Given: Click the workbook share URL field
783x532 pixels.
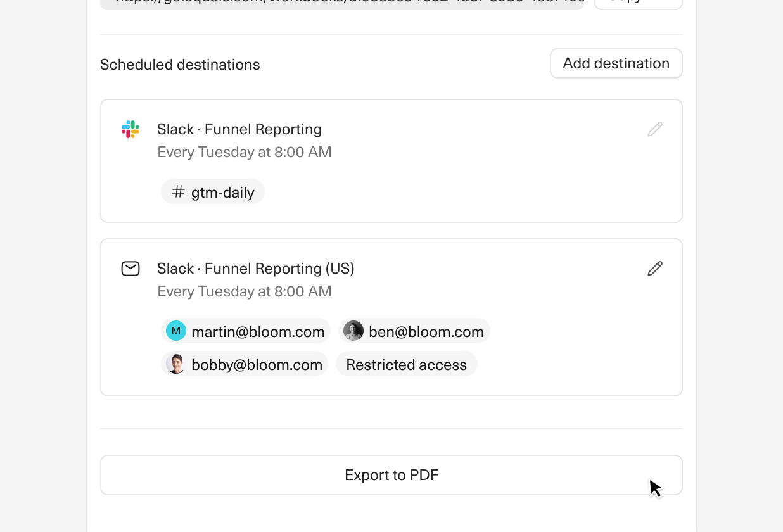Looking at the screenshot, I should tap(342, 3).
